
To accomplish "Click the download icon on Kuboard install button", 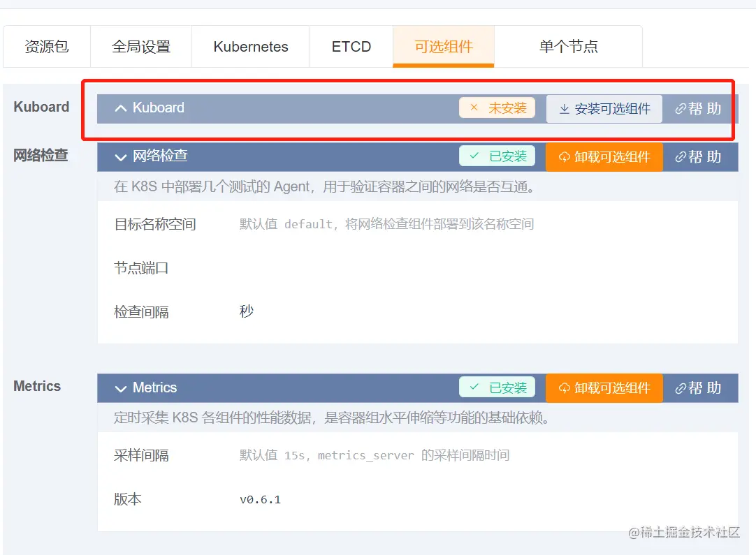I will [x=564, y=110].
